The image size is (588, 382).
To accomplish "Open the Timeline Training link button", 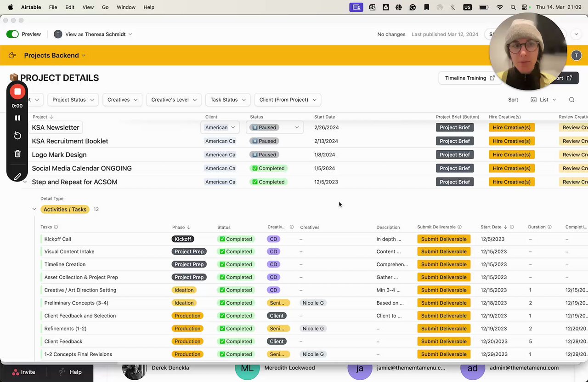I will point(469,78).
